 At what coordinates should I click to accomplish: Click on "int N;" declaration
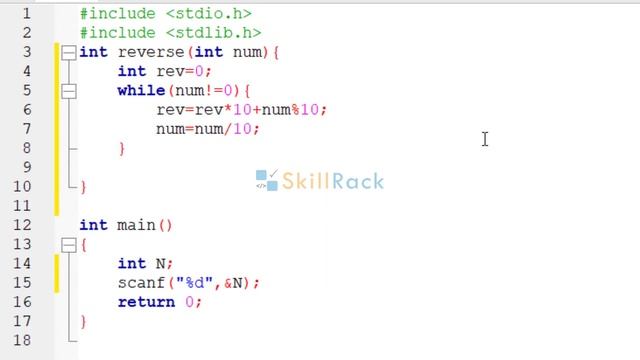(145, 264)
